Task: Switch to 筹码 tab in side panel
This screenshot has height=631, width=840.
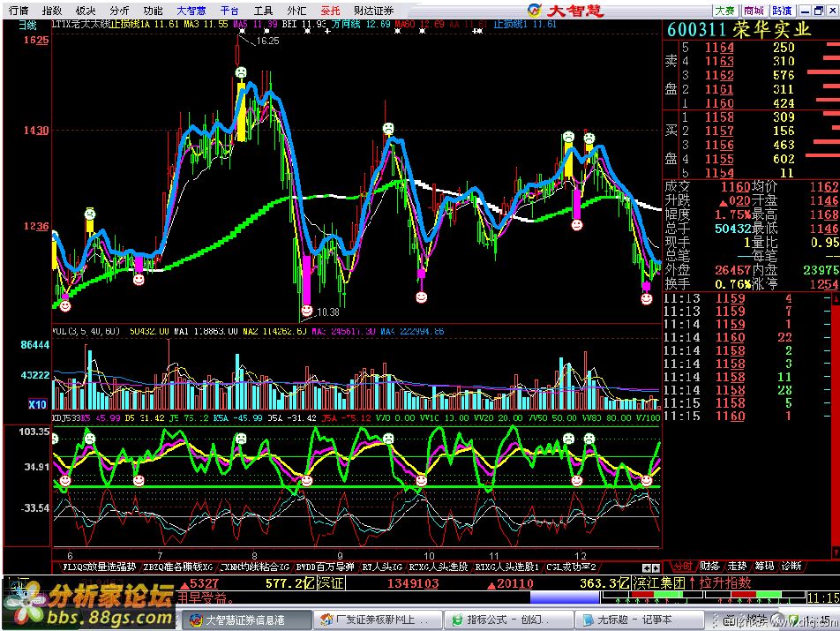Action: (764, 566)
